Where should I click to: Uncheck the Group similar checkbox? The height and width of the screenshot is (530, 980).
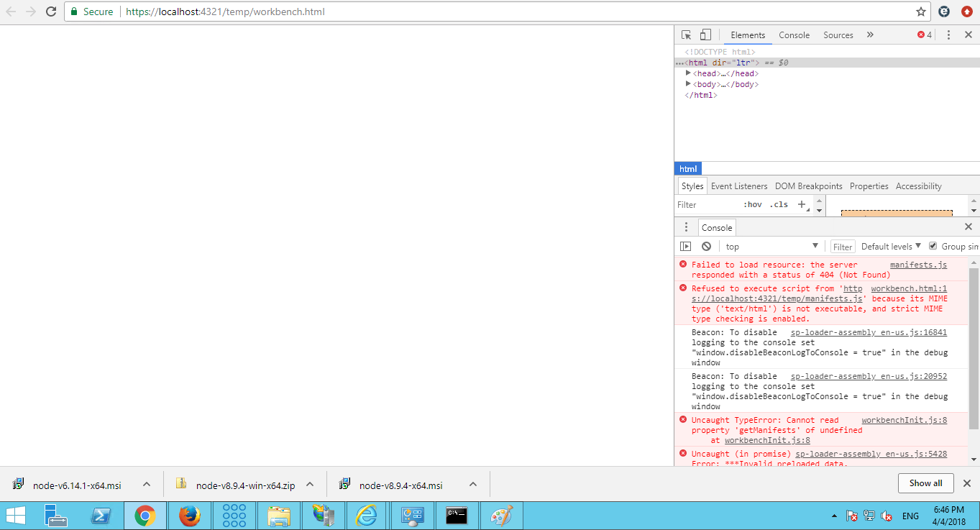[x=933, y=245]
